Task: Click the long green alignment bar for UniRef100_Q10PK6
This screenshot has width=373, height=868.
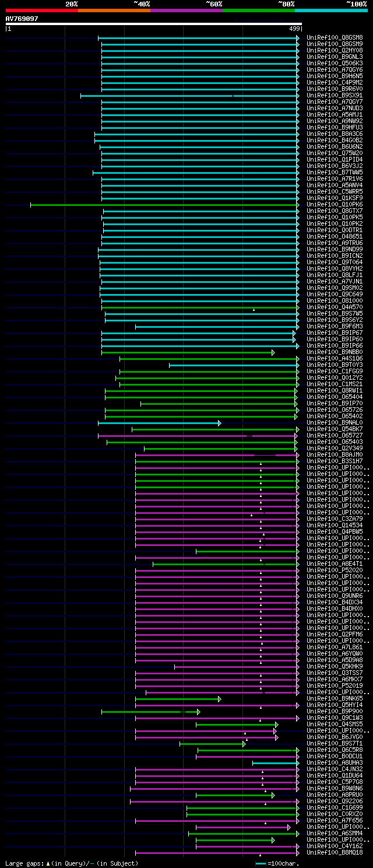Action: [x=164, y=205]
